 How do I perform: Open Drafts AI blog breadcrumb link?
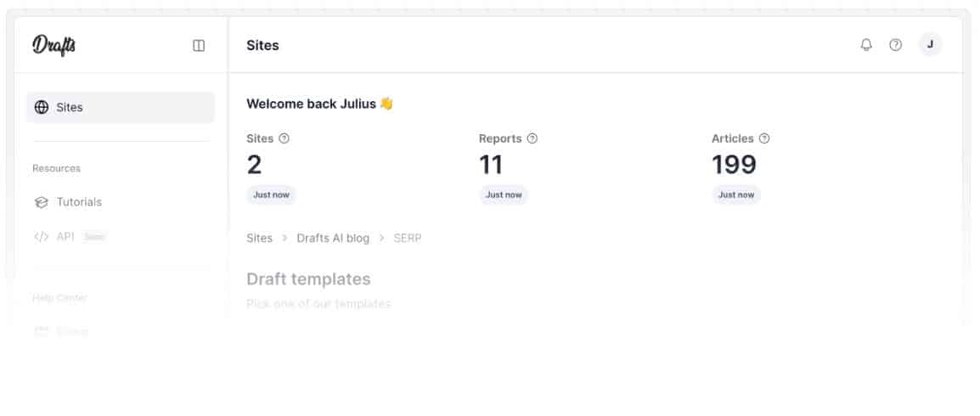tap(333, 239)
